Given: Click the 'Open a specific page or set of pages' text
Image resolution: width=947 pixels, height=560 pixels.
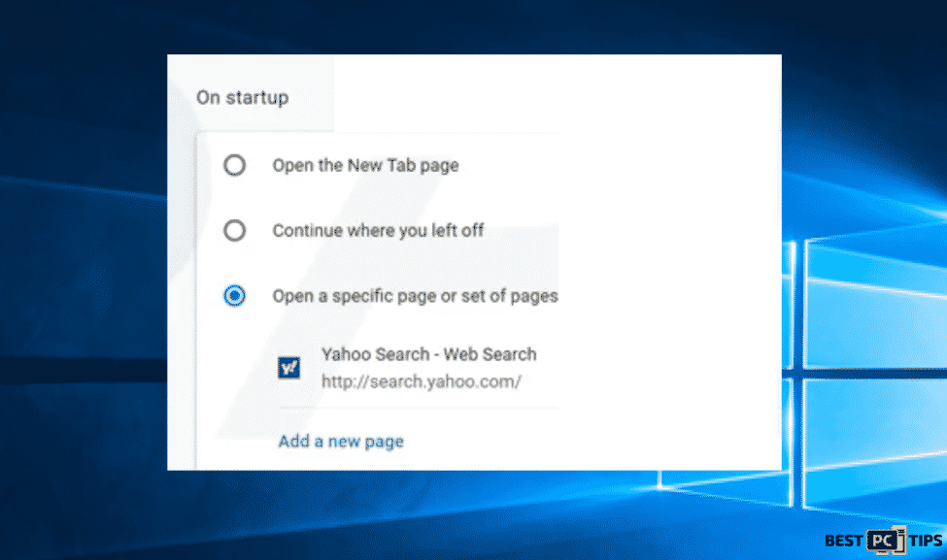Looking at the screenshot, I should pyautogui.click(x=415, y=296).
